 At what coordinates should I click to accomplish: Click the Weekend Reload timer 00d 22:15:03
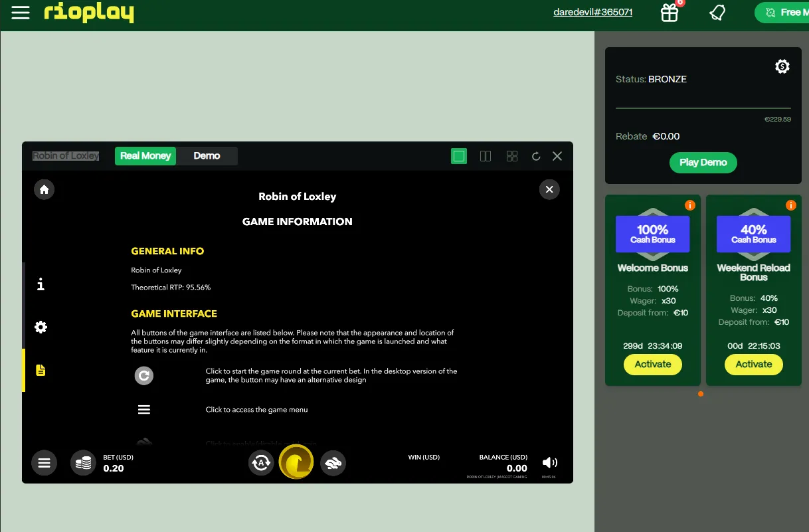(754, 346)
